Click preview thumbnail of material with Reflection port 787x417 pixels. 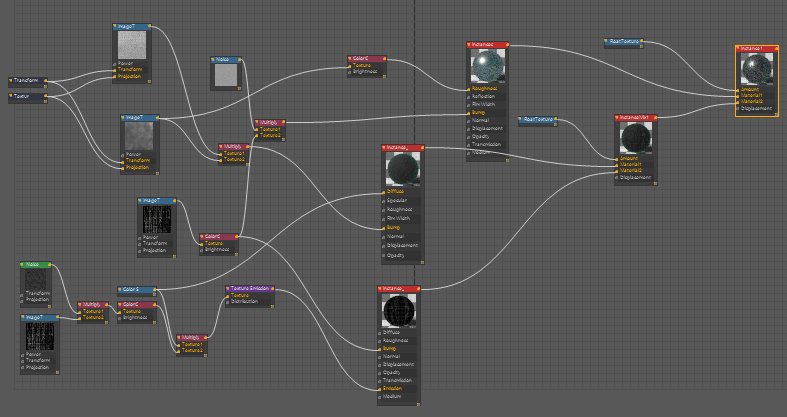coord(488,65)
